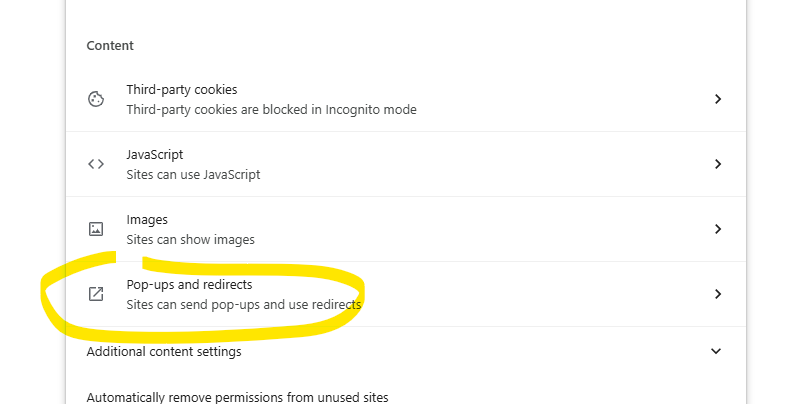Click the Content section heading

point(110,45)
